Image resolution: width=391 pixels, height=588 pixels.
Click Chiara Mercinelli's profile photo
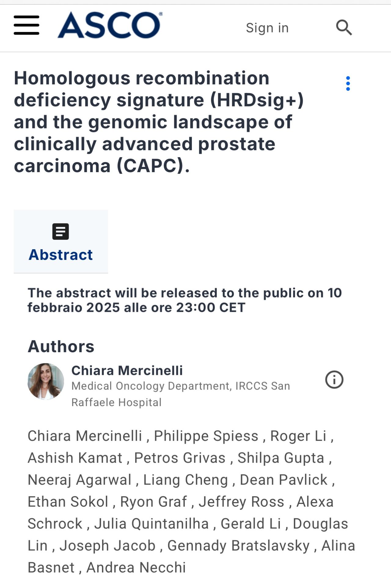pos(46,381)
